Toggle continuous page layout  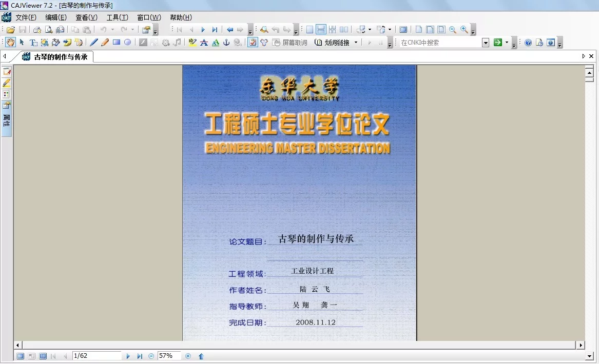click(321, 30)
